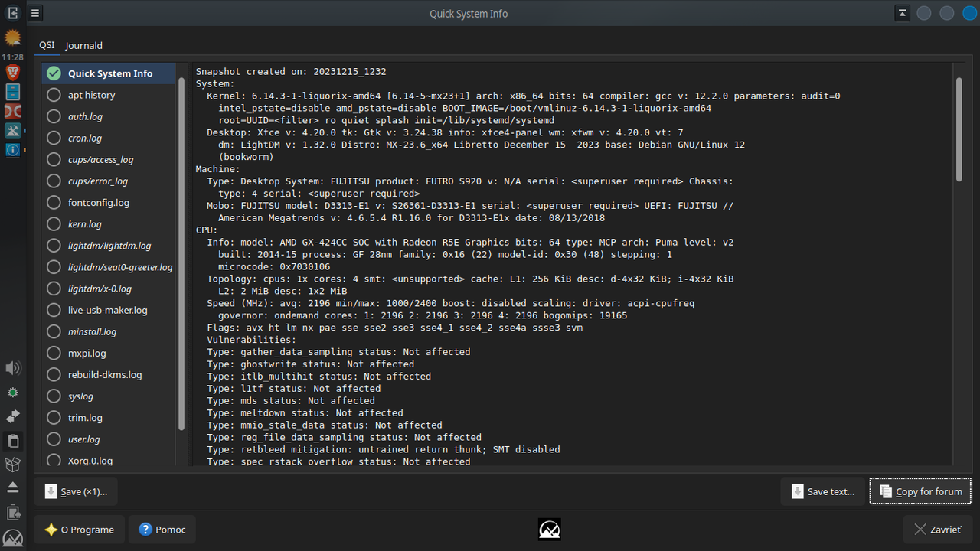Open the Pomoc help button
This screenshot has height=551, width=980.
162,530
